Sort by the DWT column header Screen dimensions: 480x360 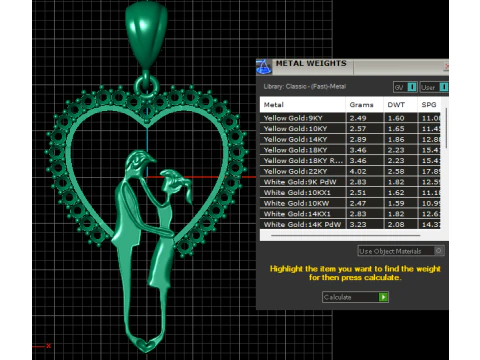(400, 105)
